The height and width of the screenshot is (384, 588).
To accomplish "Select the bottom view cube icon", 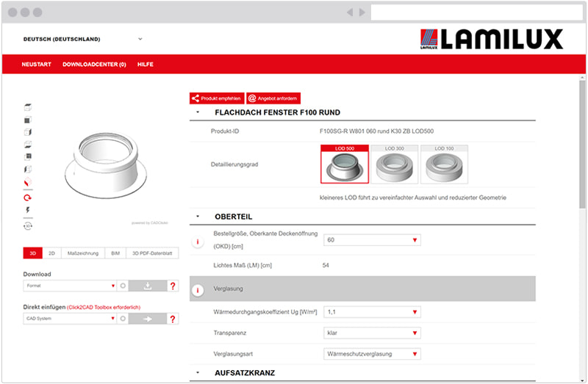I will (x=28, y=144).
